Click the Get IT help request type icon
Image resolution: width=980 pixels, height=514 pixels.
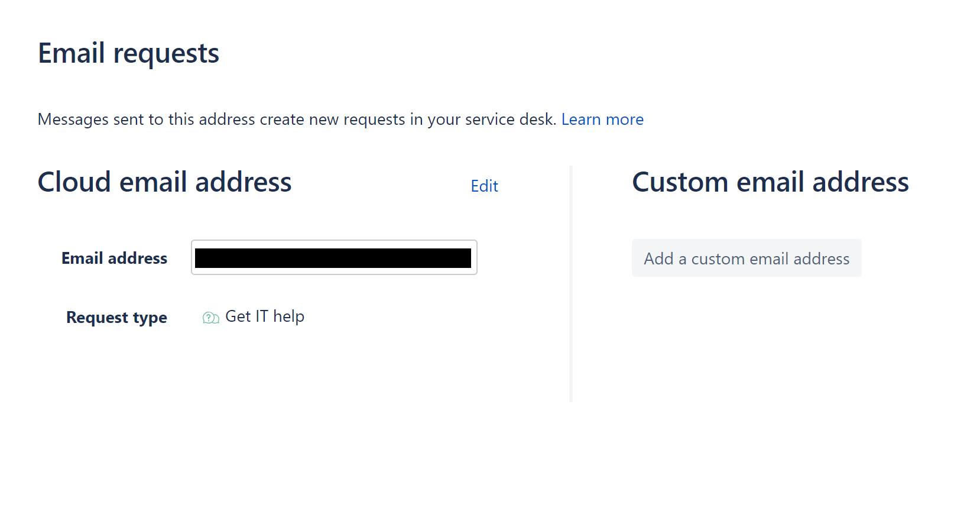point(210,318)
